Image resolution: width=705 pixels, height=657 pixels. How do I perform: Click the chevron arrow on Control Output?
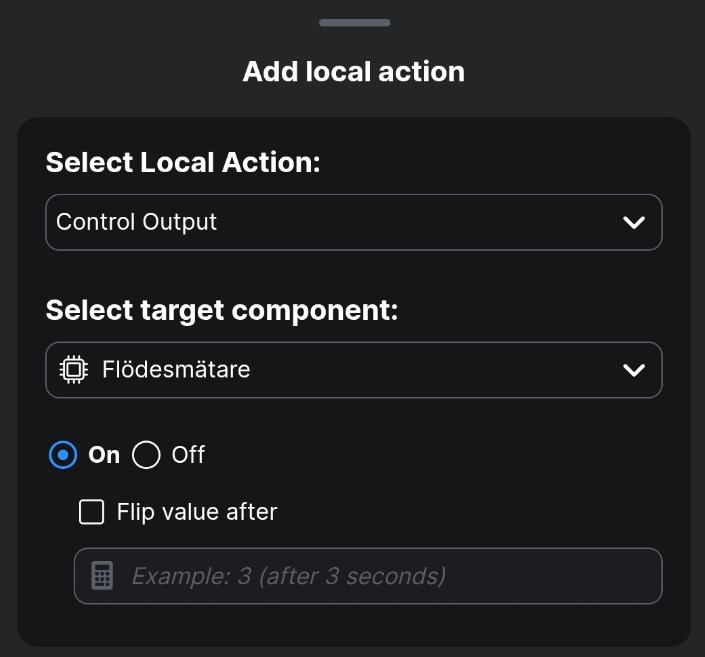click(633, 222)
